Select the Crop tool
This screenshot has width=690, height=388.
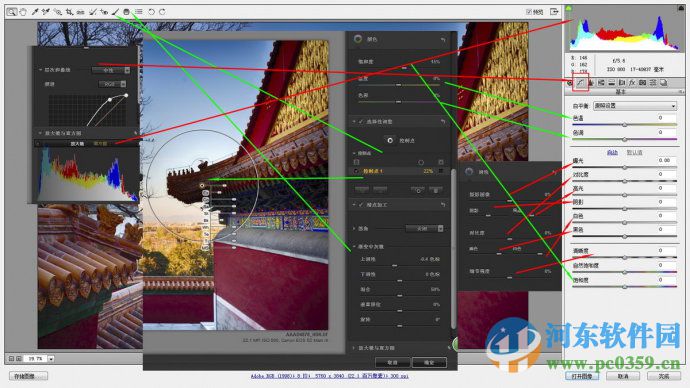pyautogui.click(x=69, y=12)
